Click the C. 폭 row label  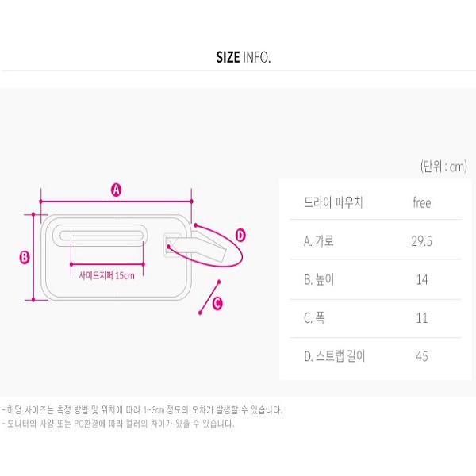314,318
